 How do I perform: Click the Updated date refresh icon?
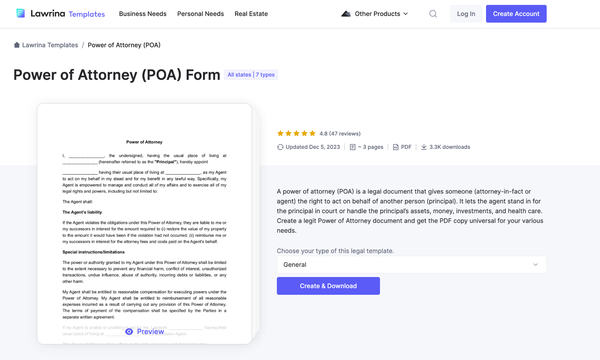click(x=280, y=147)
